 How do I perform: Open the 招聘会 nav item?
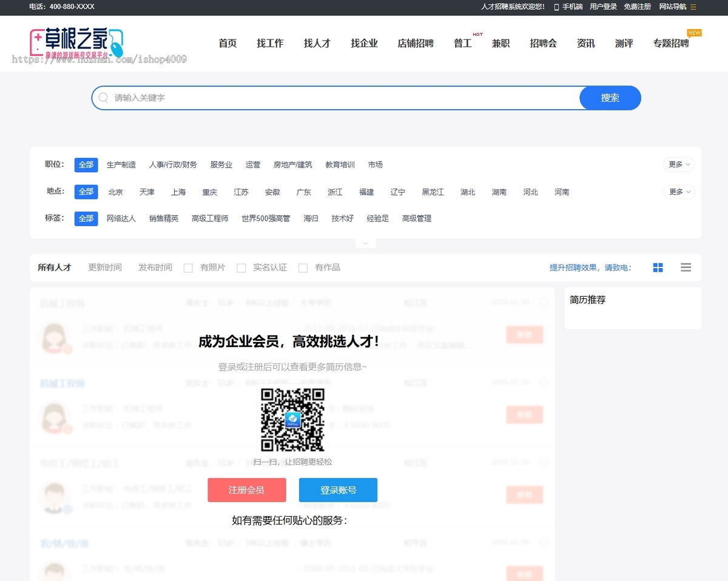544,43
